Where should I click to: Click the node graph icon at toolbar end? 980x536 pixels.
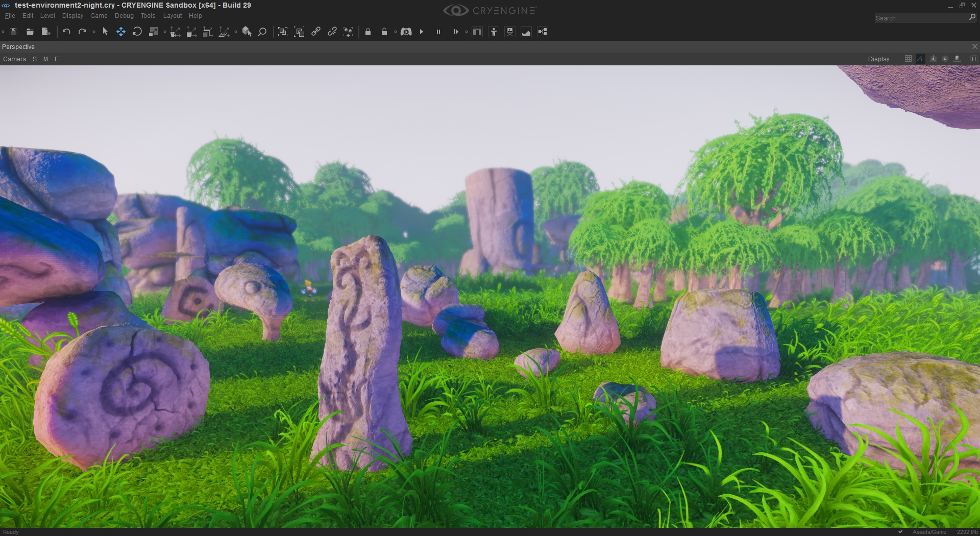(x=543, y=32)
